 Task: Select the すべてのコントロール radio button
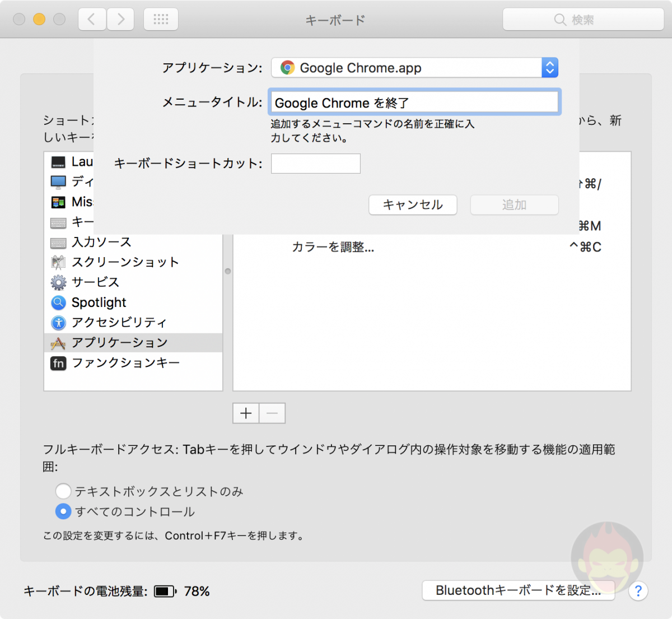coord(63,511)
